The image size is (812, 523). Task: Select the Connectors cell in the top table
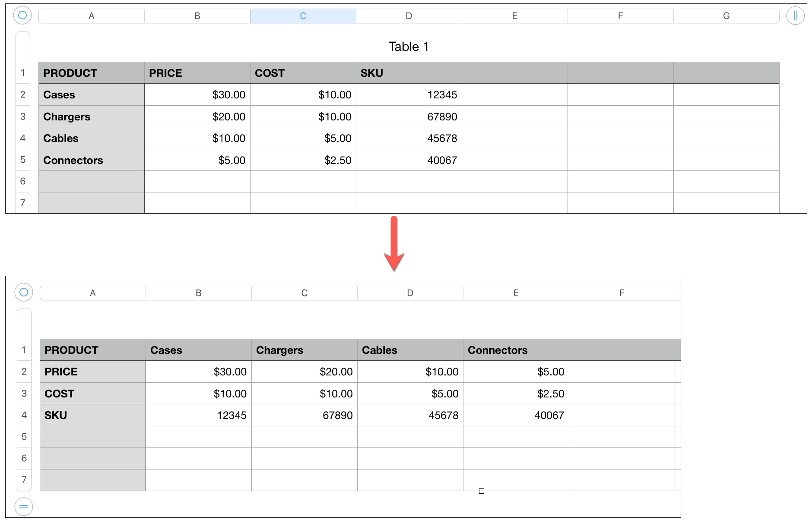point(92,160)
